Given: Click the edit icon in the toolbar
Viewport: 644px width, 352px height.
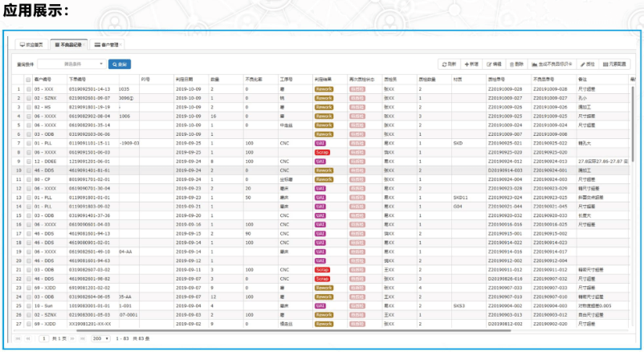Looking at the screenshot, I should tap(489, 64).
